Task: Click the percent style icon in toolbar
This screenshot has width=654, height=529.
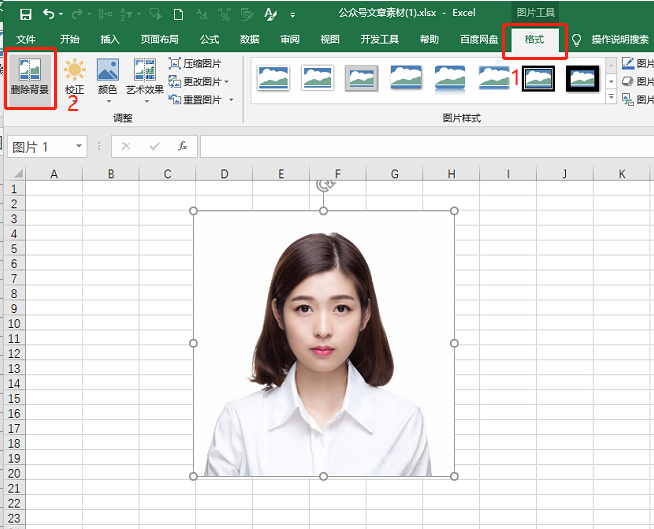Action: pos(224,15)
